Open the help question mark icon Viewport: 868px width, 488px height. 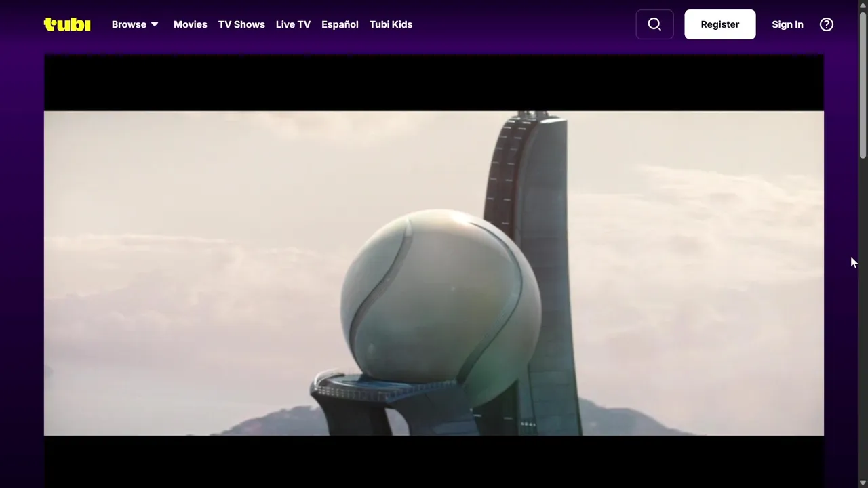[x=827, y=24]
